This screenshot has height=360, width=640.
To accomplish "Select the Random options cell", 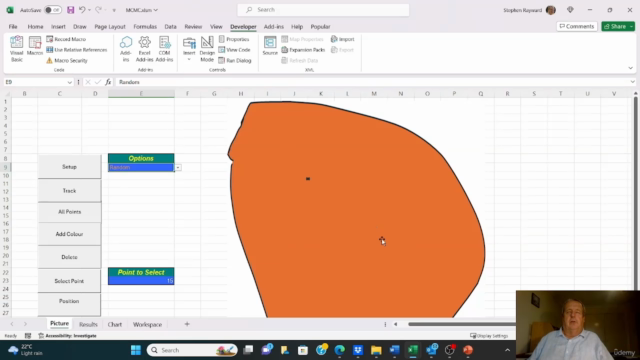I will coord(141,167).
